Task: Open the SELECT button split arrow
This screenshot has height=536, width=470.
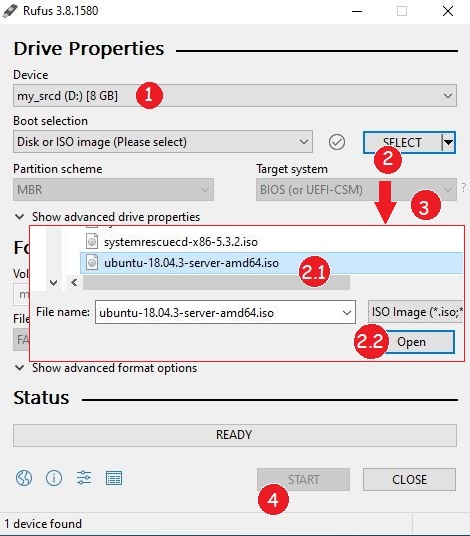Action: pos(448,142)
